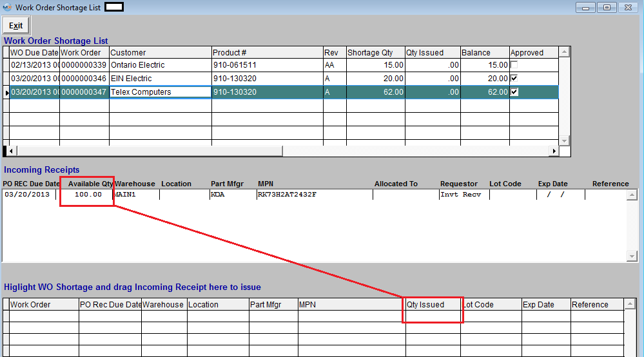Close the Work Order Shortage List window
The height and width of the screenshot is (357, 644).
coord(629,7)
